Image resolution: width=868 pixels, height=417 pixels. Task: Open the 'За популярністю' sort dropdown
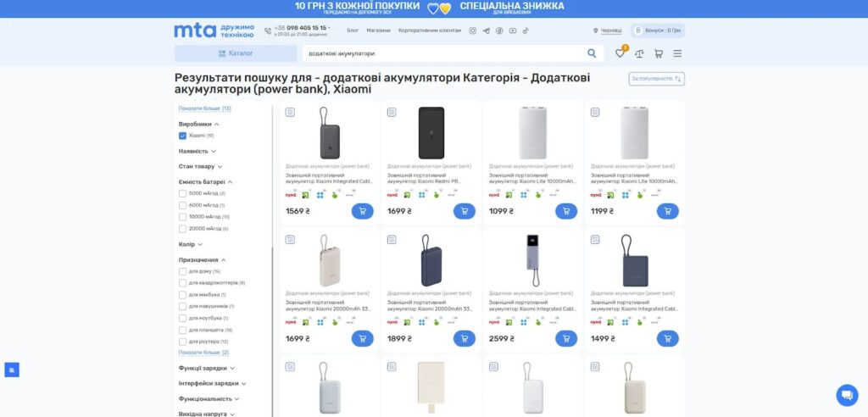656,78
